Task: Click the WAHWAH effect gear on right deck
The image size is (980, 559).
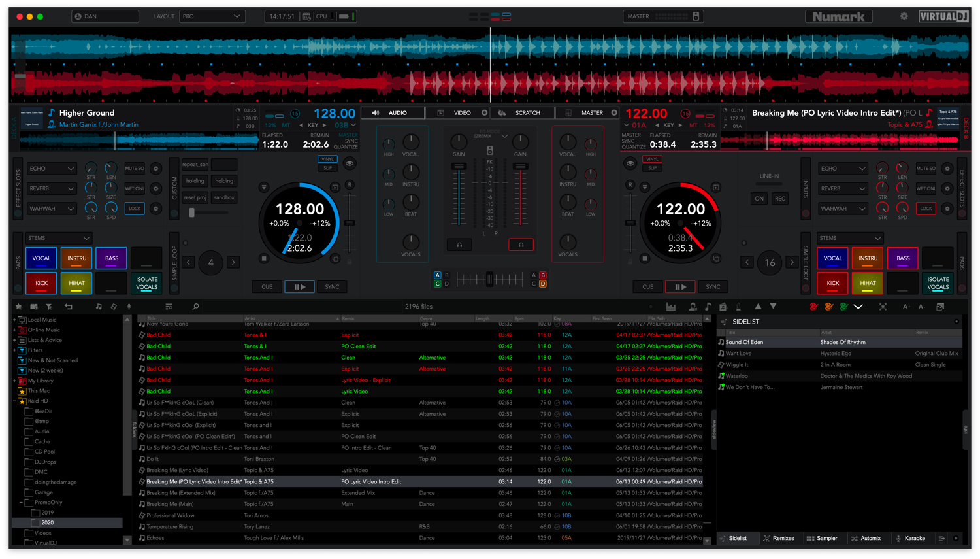Action: 947,209
